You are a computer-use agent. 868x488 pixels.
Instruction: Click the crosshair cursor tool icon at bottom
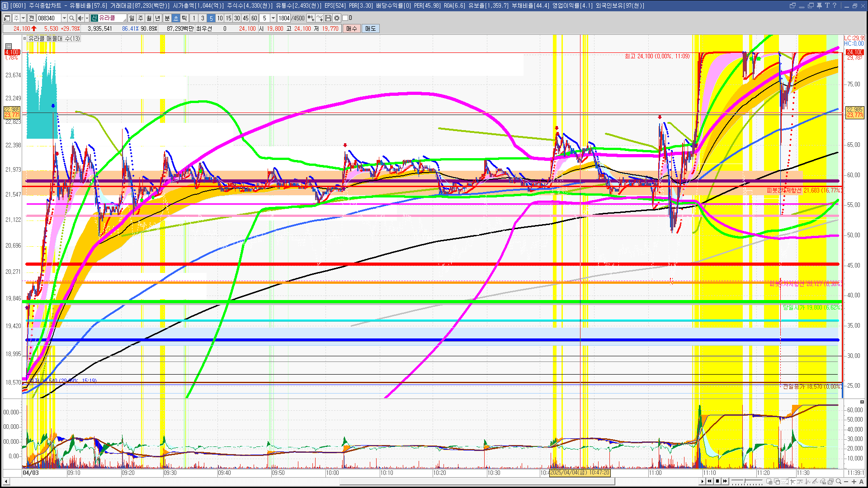click(792, 481)
